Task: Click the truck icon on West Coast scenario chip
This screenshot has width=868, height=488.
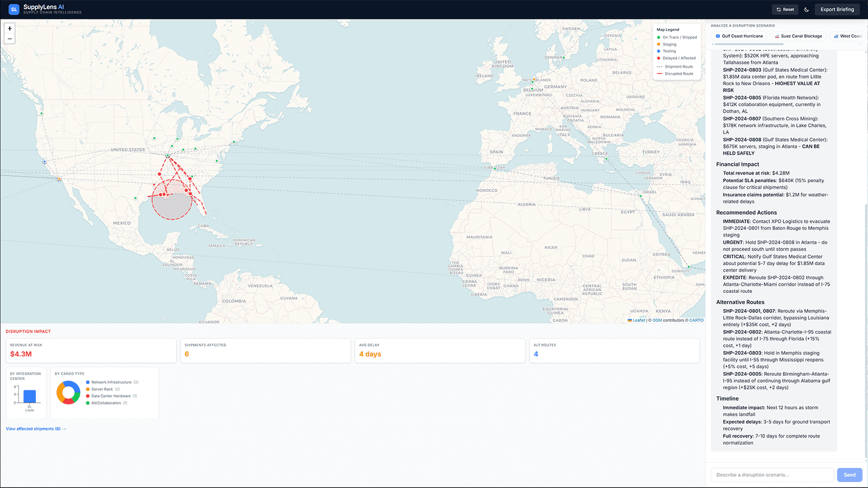Action: point(836,36)
